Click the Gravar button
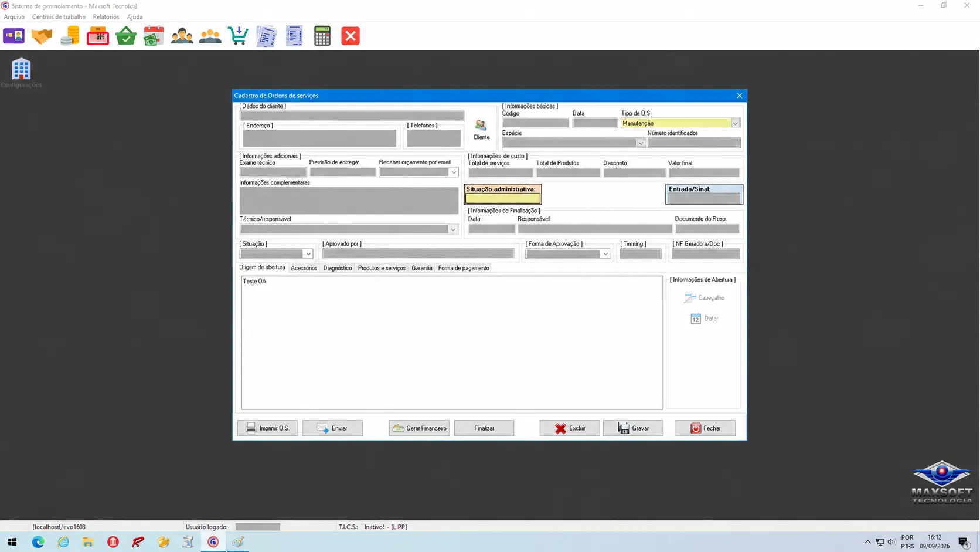This screenshot has width=980, height=552. tap(633, 428)
